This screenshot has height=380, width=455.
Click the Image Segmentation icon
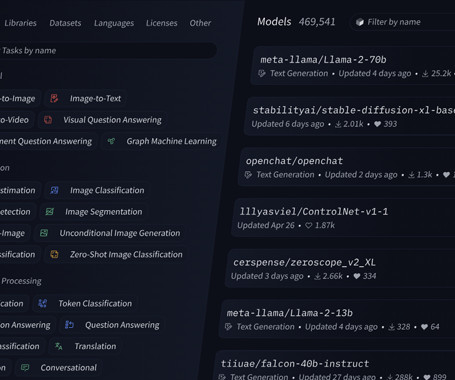[x=50, y=212]
